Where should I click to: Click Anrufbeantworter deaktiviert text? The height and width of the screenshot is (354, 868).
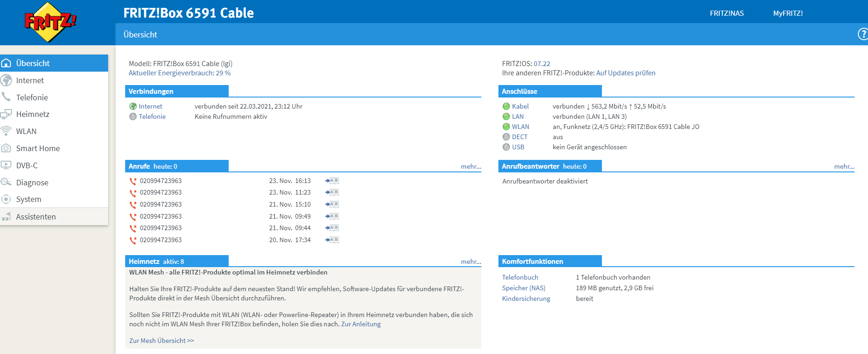545,181
